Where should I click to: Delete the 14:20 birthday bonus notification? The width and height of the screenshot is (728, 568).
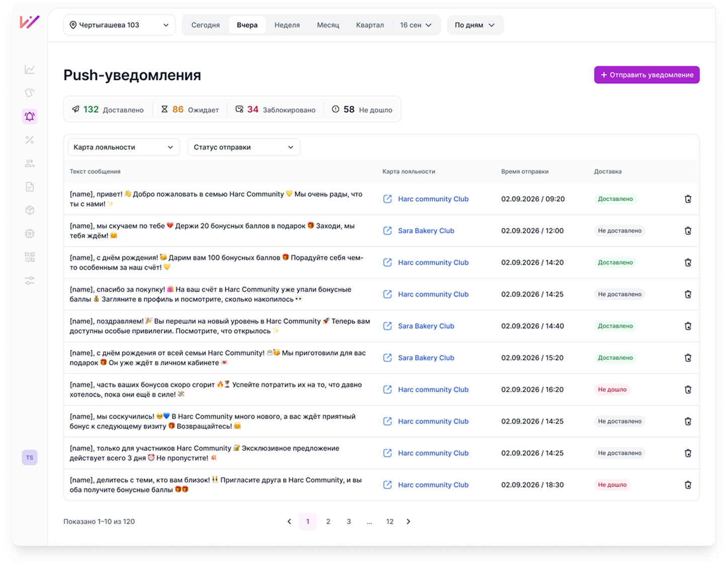[x=688, y=262]
